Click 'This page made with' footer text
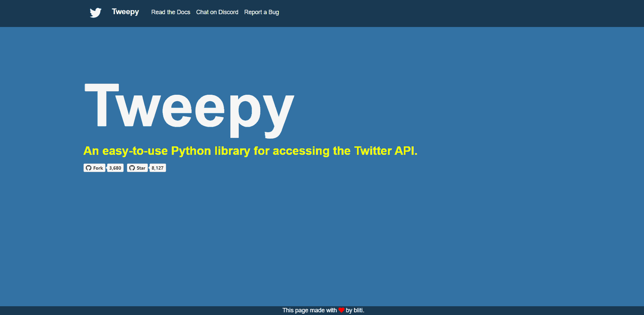644x315 pixels. [310, 310]
